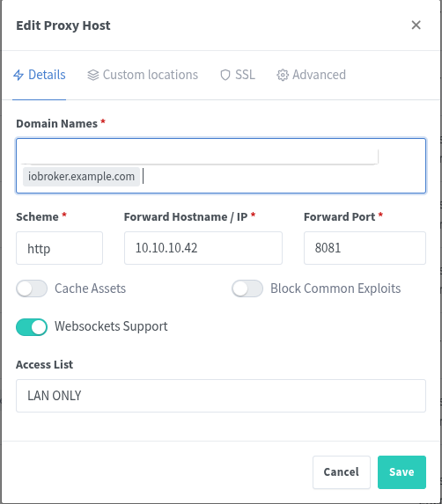The height and width of the screenshot is (504, 442).
Task: Click the gear icon beside Advanced
Action: [x=283, y=75]
